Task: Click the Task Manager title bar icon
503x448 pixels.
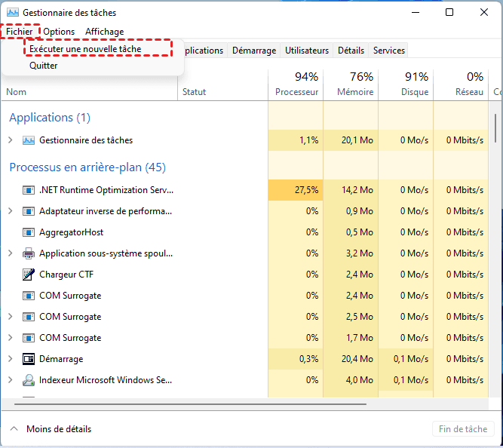Action: tap(13, 13)
